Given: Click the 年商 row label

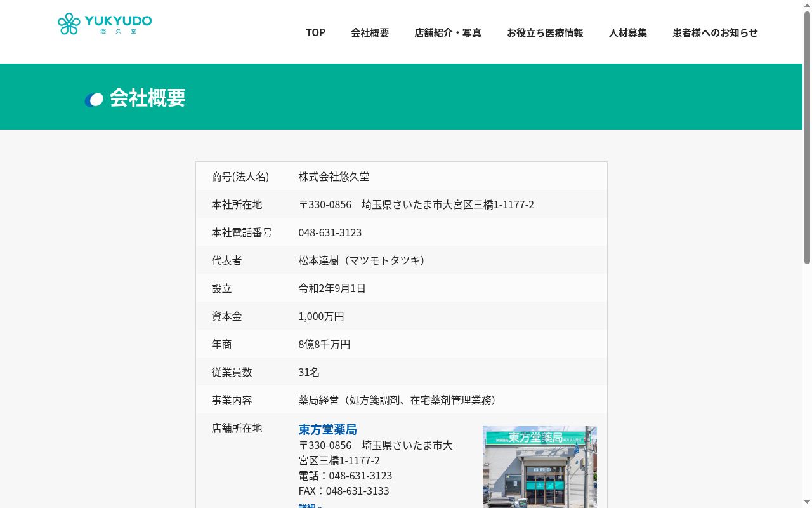Looking at the screenshot, I should (221, 344).
